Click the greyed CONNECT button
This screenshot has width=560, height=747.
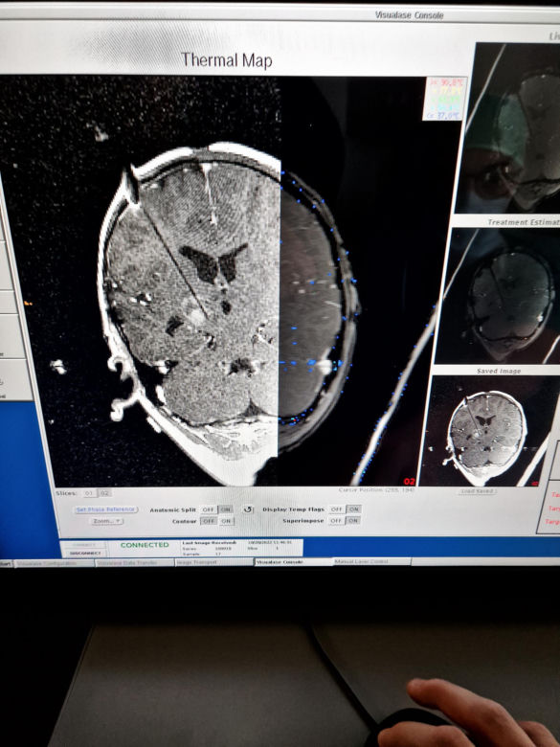[x=85, y=545]
